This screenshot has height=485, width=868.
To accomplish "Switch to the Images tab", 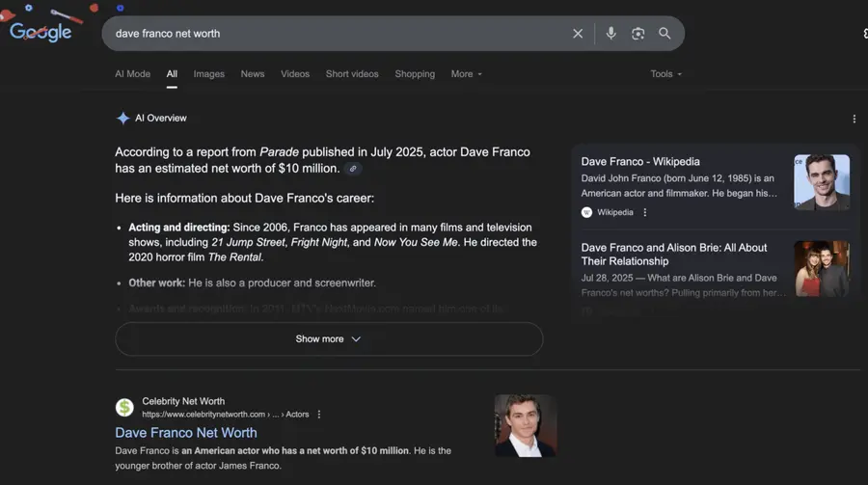I will [208, 74].
